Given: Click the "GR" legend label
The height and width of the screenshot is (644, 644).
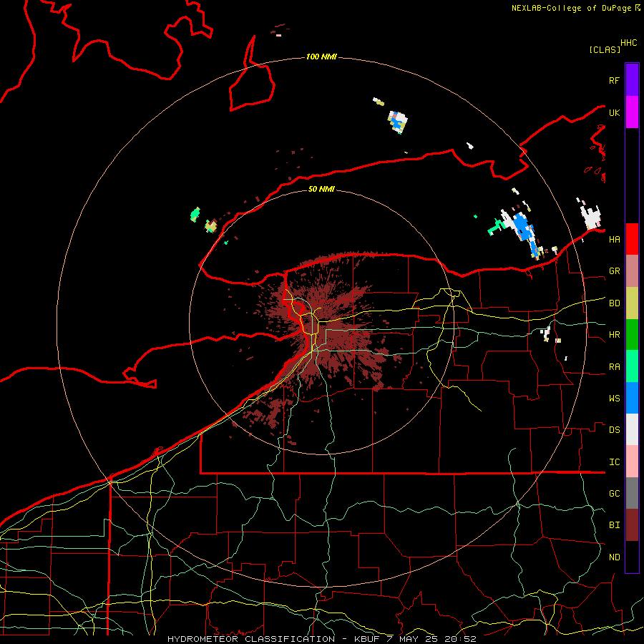Looking at the screenshot, I should point(615,271).
